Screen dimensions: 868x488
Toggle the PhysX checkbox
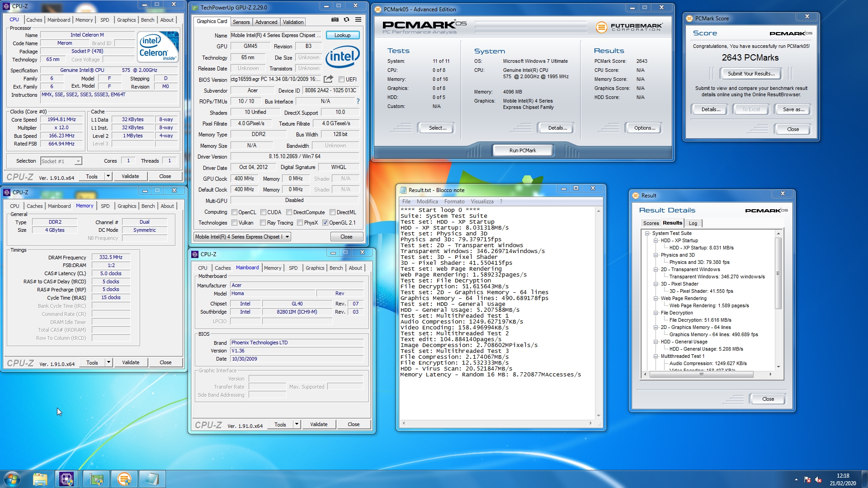click(x=300, y=223)
